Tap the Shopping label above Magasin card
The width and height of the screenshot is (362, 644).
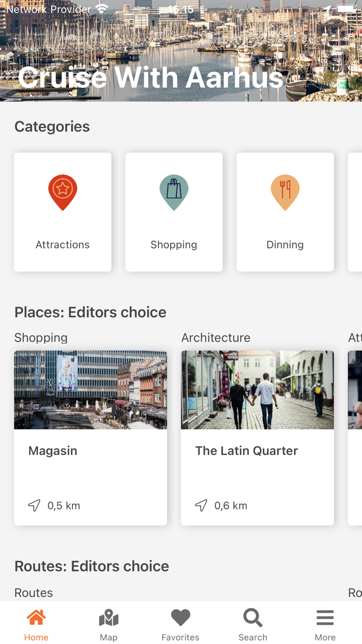(x=41, y=338)
